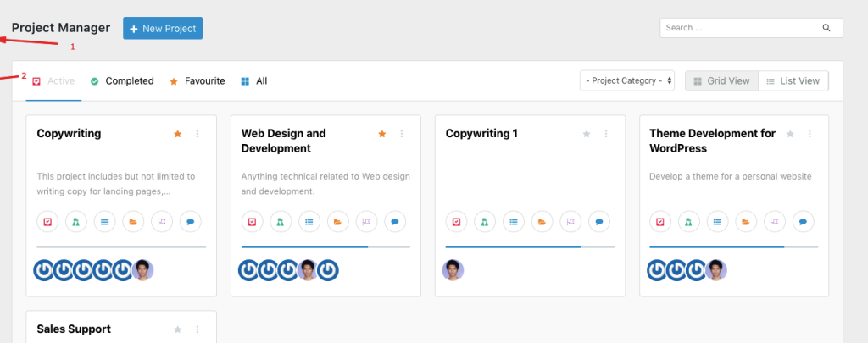Click the Search input field
Screen dimensions: 868x343
(x=751, y=28)
